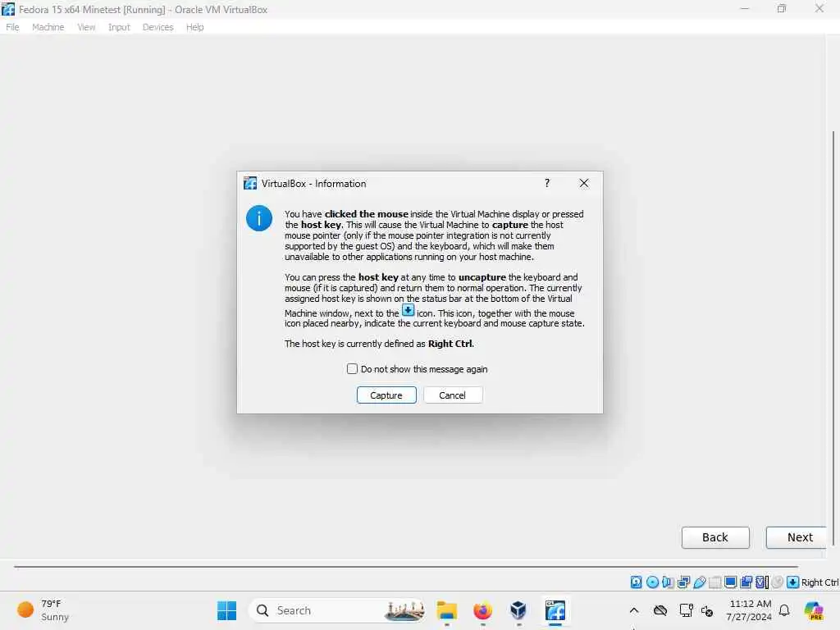Click the USB devices status icon
The width and height of the screenshot is (840, 630).
click(x=699, y=582)
